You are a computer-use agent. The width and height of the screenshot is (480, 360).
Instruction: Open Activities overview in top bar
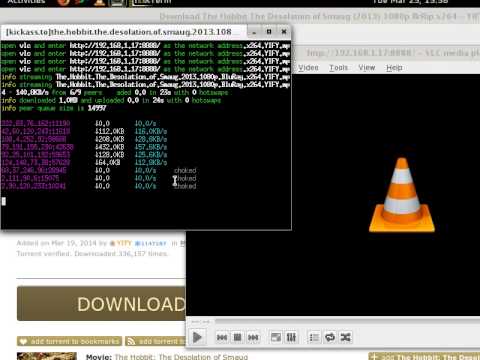[x=26, y=2]
